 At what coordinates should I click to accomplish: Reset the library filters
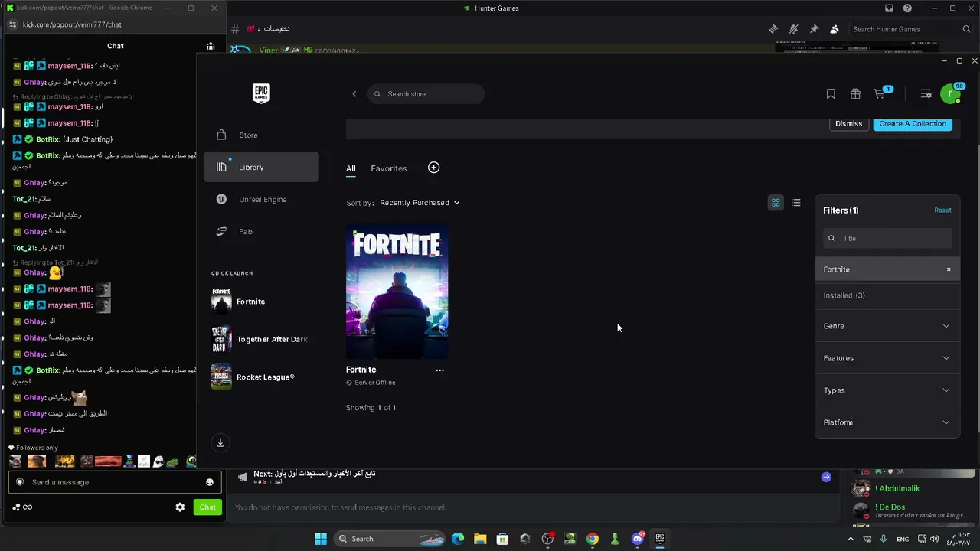click(x=942, y=210)
